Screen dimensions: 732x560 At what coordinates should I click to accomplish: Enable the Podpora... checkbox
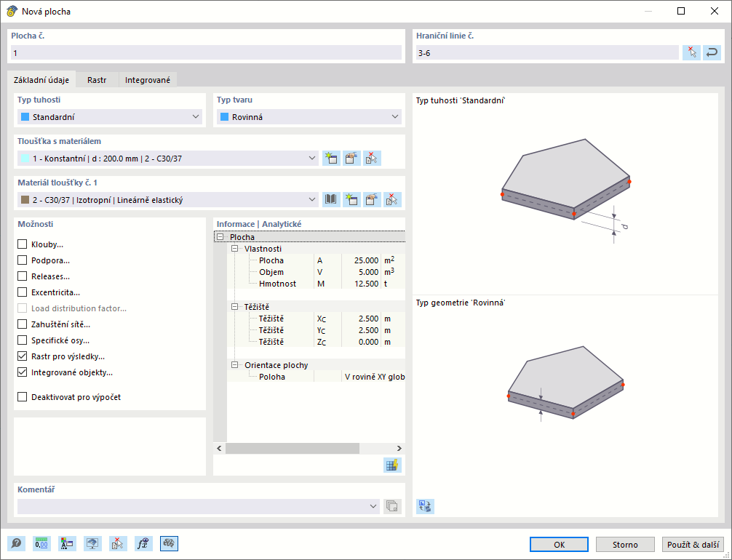click(x=22, y=260)
